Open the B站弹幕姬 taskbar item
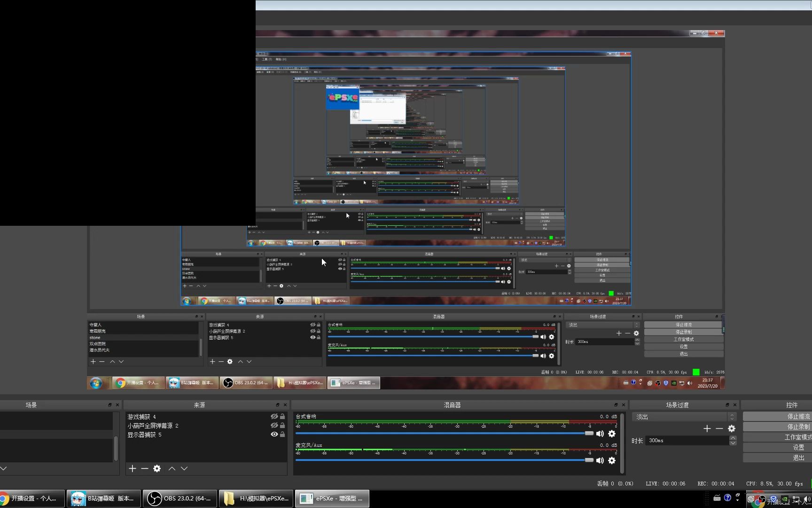The width and height of the screenshot is (812, 508). [x=103, y=499]
